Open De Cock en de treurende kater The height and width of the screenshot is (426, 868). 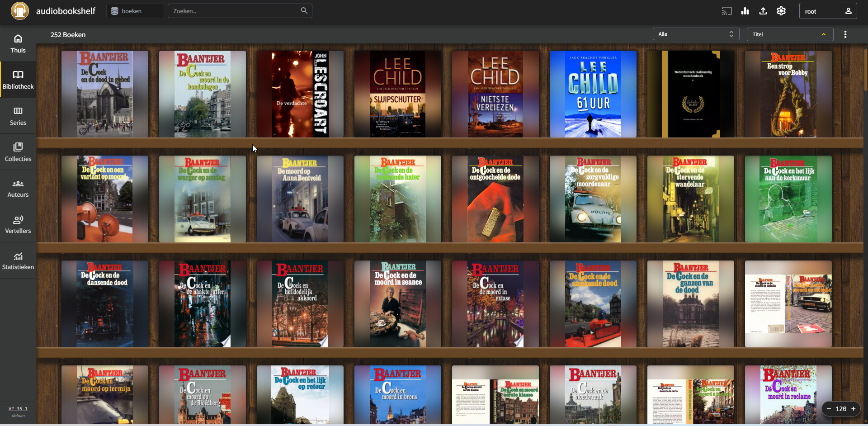[398, 199]
